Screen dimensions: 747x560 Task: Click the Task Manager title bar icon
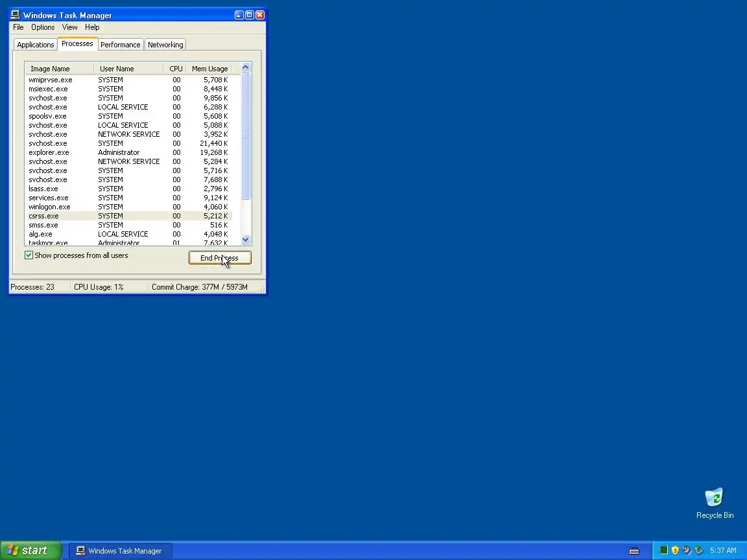point(16,15)
